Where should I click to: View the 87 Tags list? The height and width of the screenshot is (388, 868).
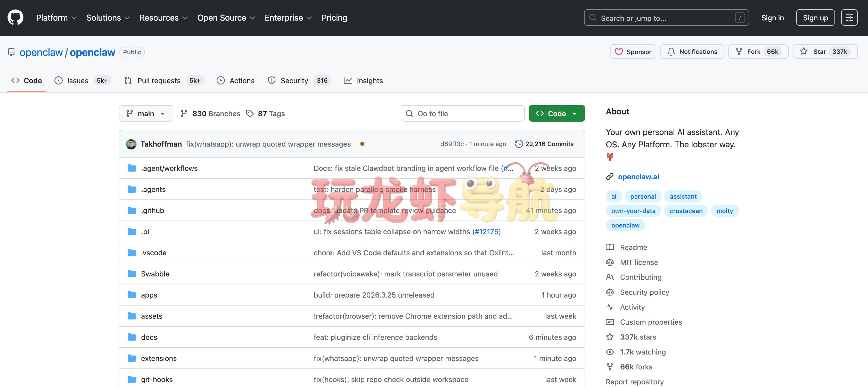pyautogui.click(x=266, y=114)
